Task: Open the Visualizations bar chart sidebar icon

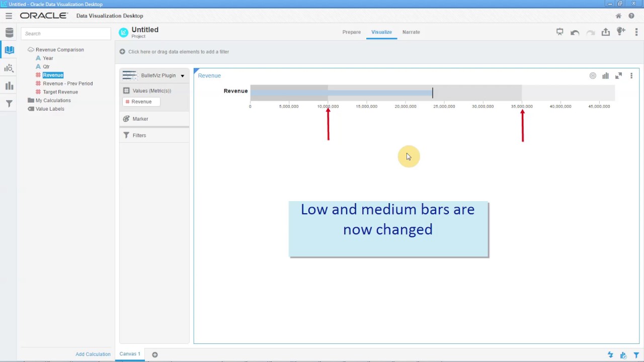Action: click(9, 86)
